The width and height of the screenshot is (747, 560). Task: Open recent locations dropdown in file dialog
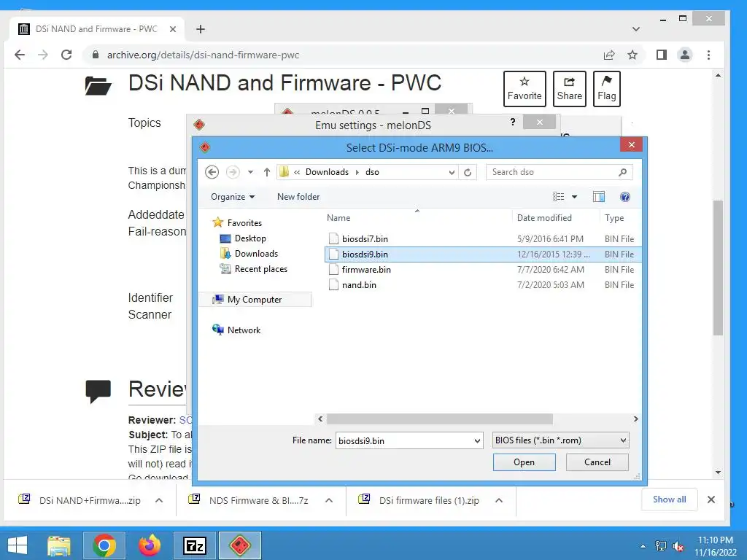point(251,172)
